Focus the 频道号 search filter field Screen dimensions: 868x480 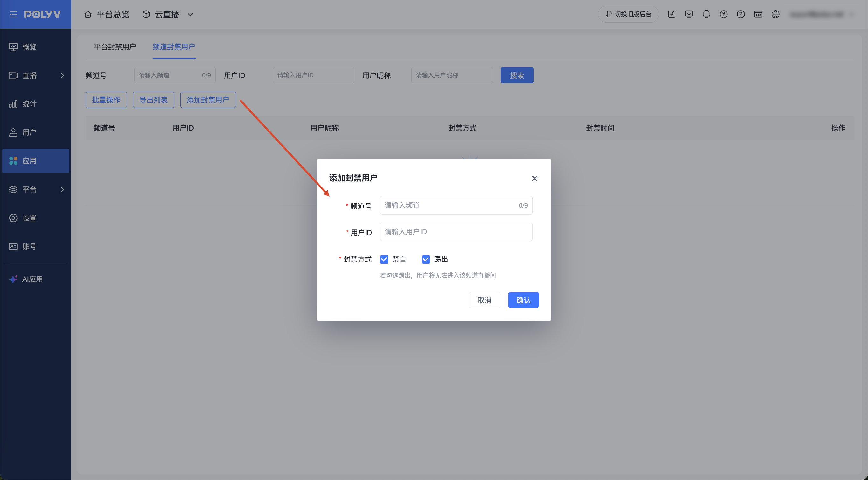[x=175, y=75]
